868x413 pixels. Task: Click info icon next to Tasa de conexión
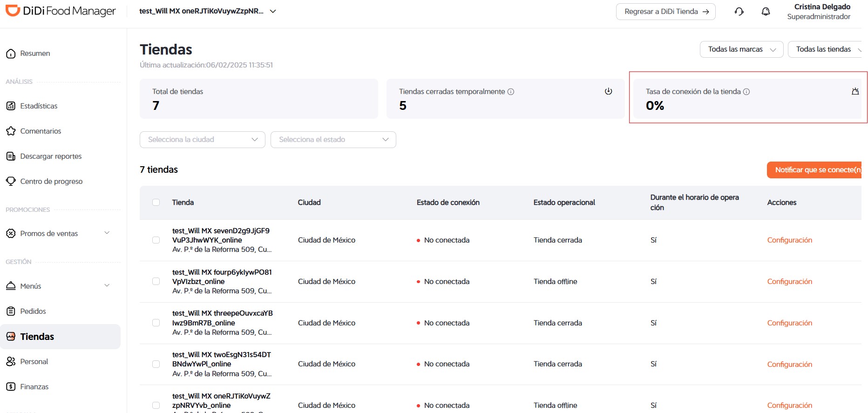tap(746, 92)
